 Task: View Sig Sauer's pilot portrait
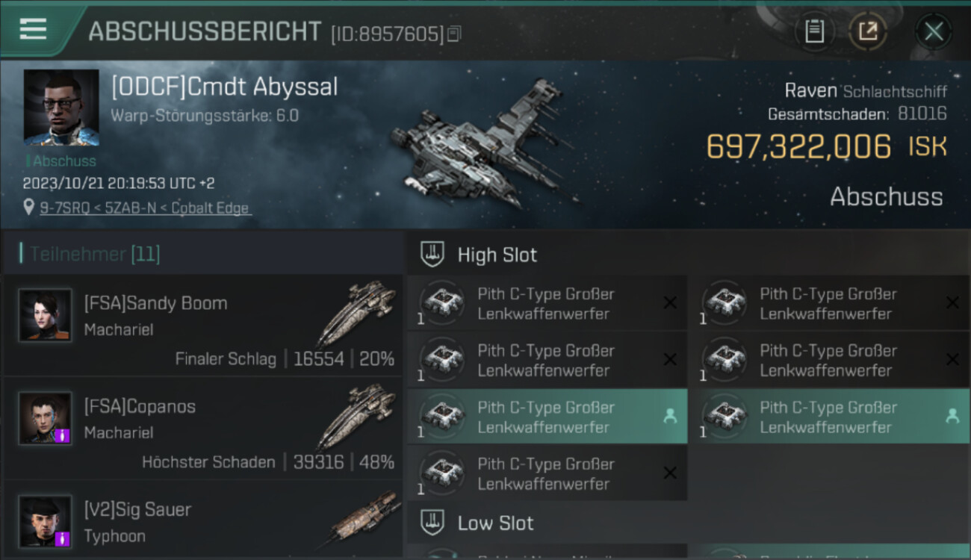tap(45, 521)
